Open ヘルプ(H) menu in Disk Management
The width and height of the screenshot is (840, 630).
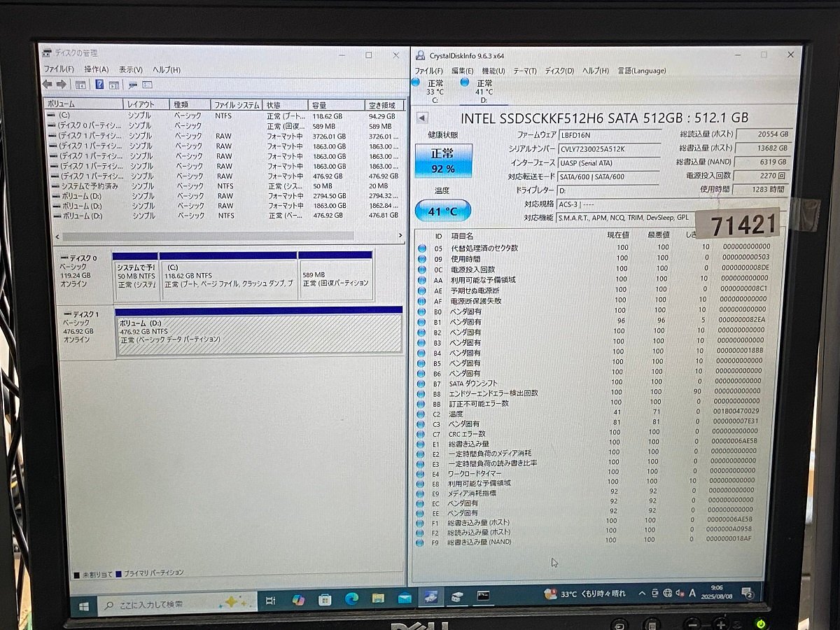point(167,70)
